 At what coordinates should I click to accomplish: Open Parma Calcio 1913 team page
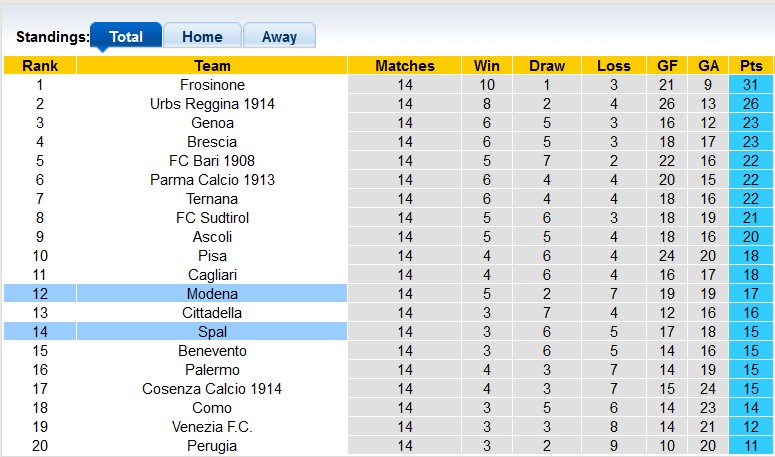[x=212, y=180]
